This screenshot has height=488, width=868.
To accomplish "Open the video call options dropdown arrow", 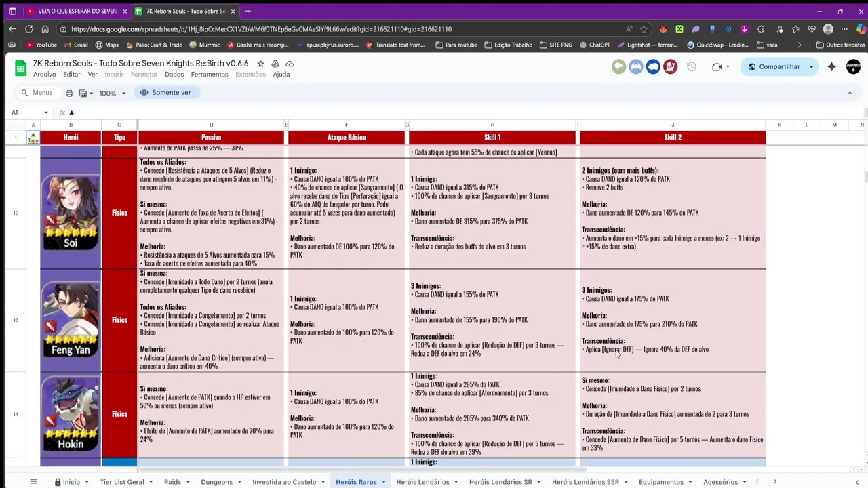I will (728, 66).
